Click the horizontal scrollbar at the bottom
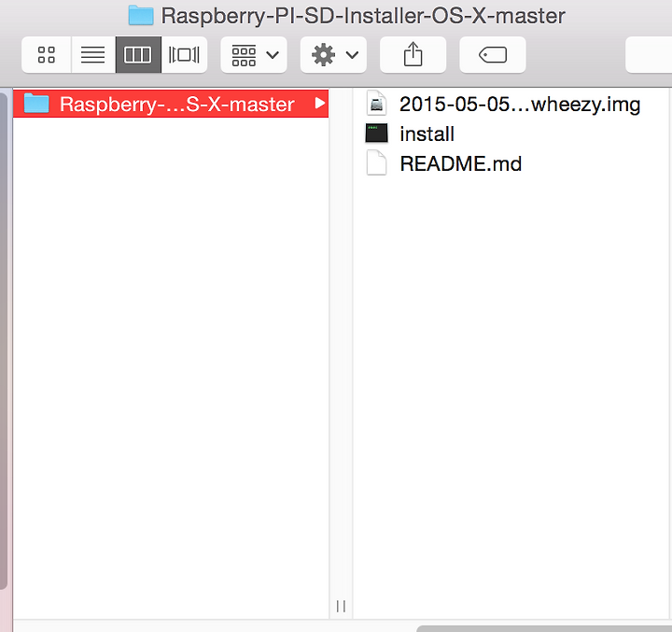The image size is (672, 632). [544, 628]
